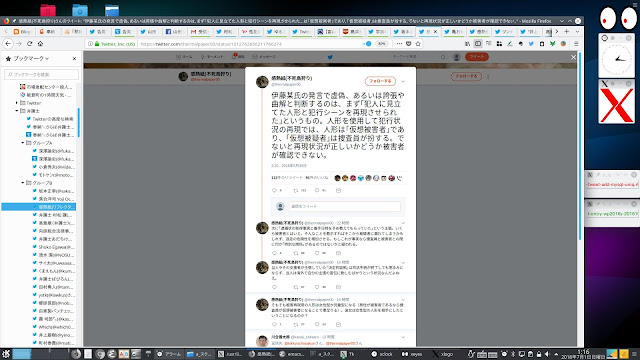Expand the Twitter bookmark folder
640x360 pixels.
click(17, 103)
